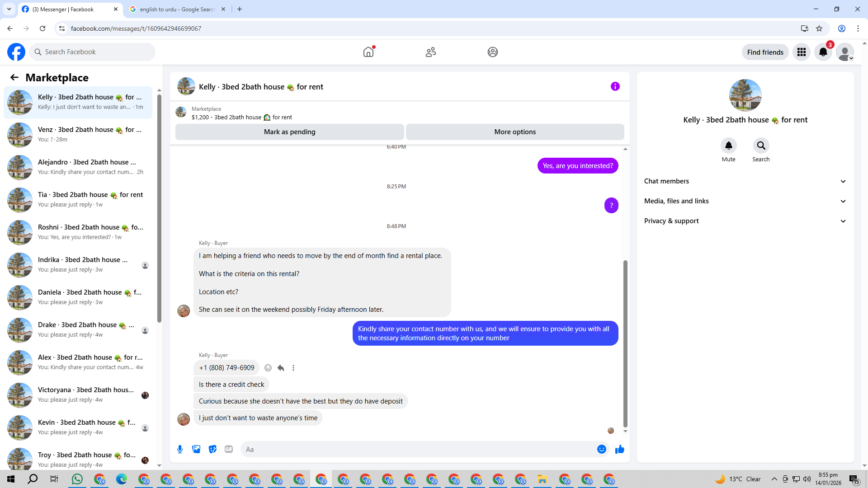Attach a photo using the image icon

pyautogui.click(x=196, y=449)
